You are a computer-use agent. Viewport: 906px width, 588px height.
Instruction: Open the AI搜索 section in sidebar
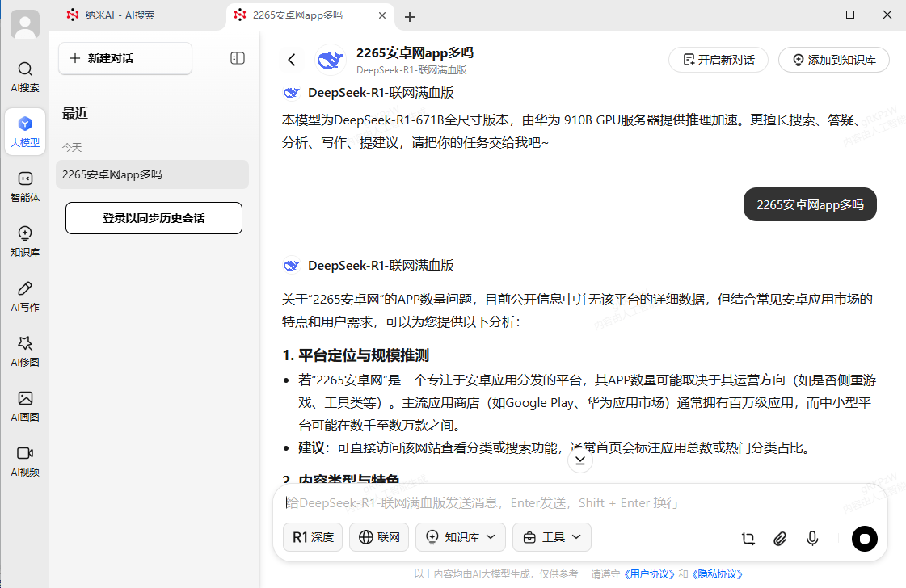click(24, 77)
